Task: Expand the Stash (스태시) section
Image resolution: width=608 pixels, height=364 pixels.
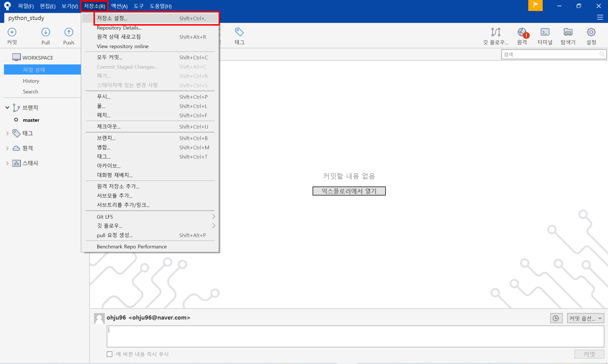Action: (7, 163)
